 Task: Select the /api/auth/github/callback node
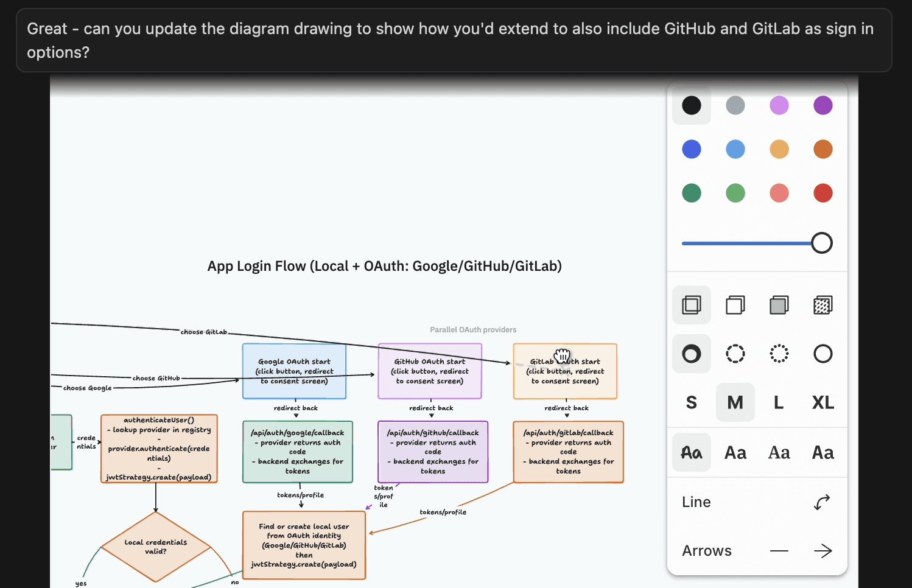tap(433, 452)
